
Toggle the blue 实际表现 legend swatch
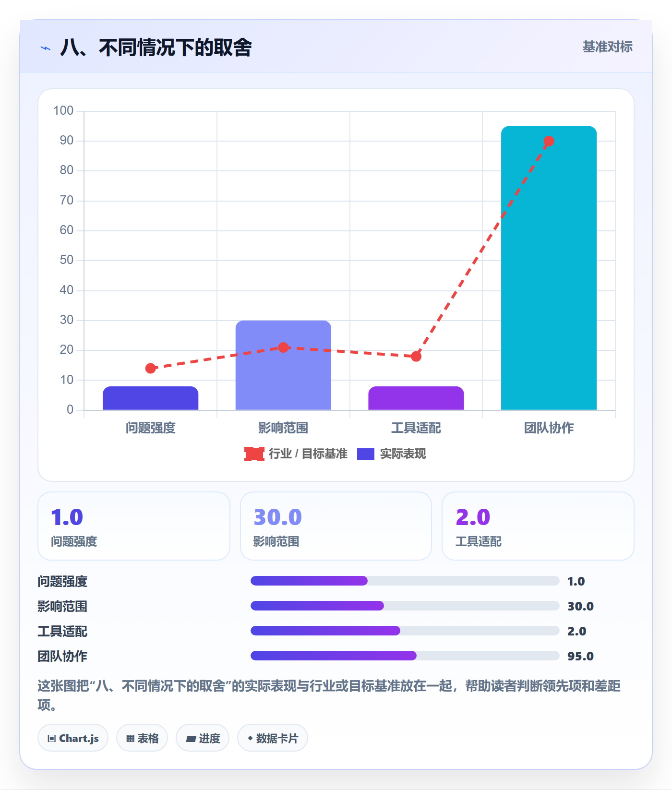[x=366, y=454]
